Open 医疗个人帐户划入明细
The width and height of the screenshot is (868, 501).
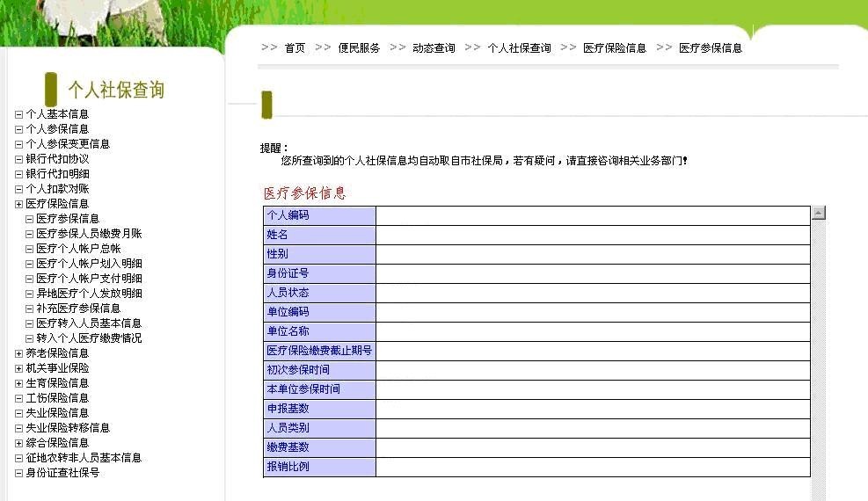pyautogui.click(x=89, y=263)
